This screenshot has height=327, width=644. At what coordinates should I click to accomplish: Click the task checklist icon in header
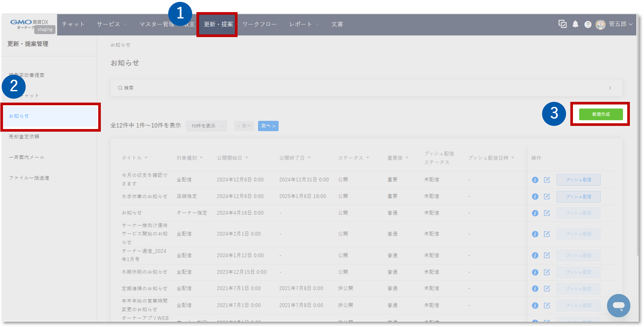coord(563,24)
